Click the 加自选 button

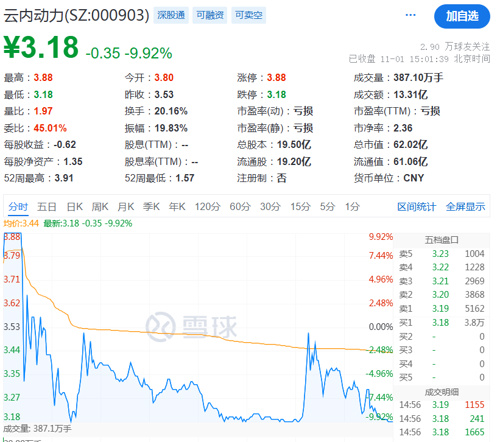(462, 16)
